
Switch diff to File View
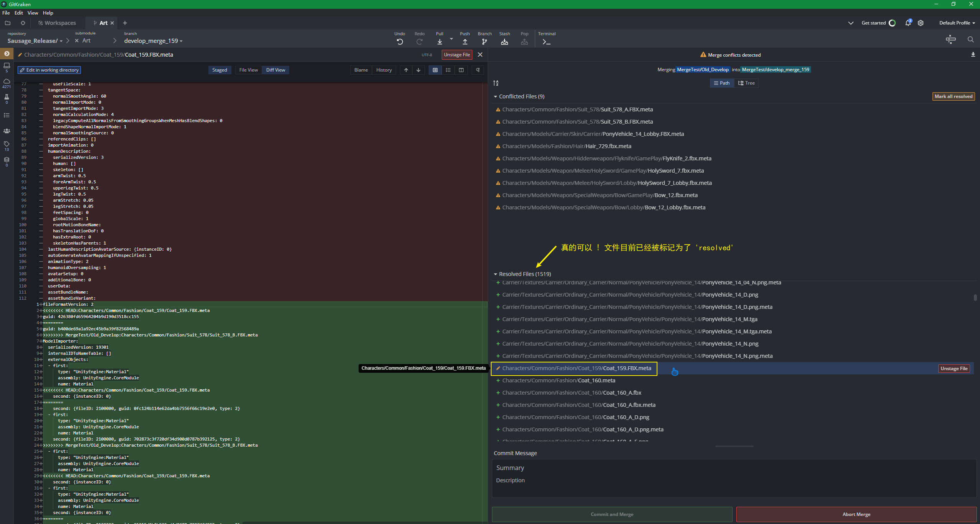248,70
